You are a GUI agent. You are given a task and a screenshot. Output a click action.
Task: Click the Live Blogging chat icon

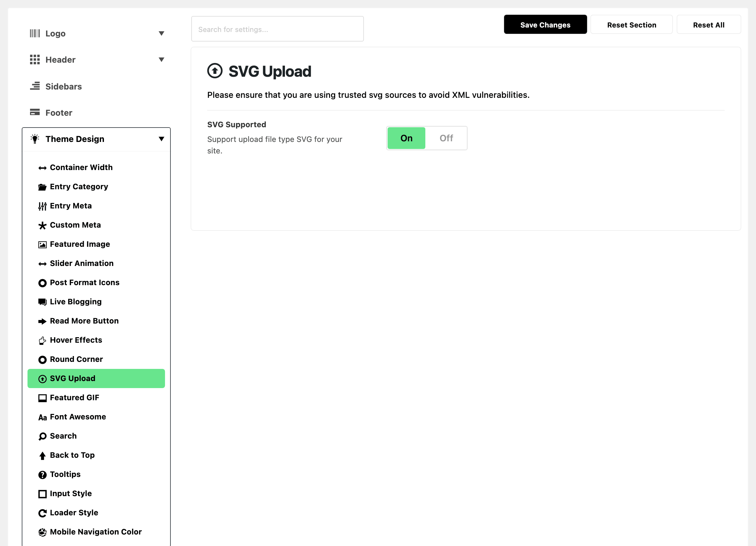(x=42, y=302)
